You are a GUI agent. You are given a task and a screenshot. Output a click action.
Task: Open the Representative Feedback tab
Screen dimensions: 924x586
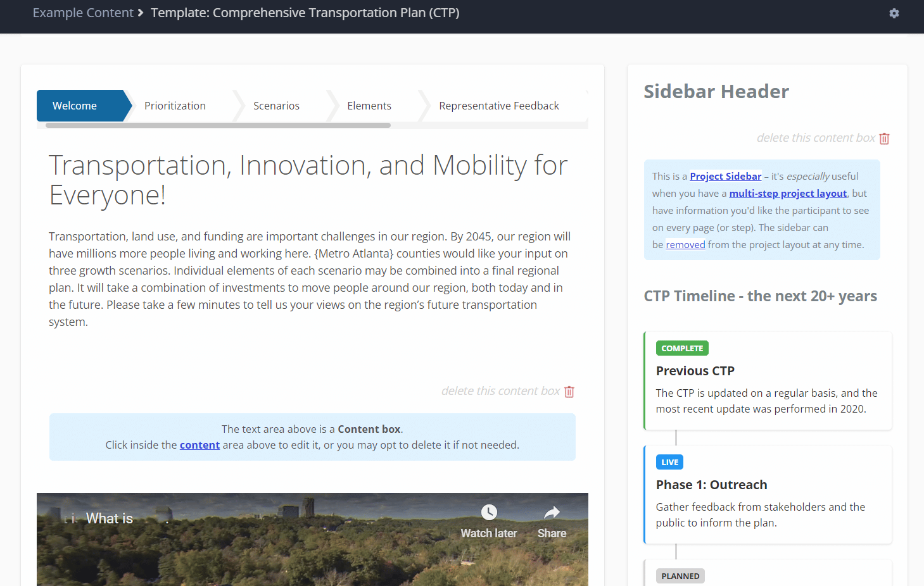click(498, 106)
